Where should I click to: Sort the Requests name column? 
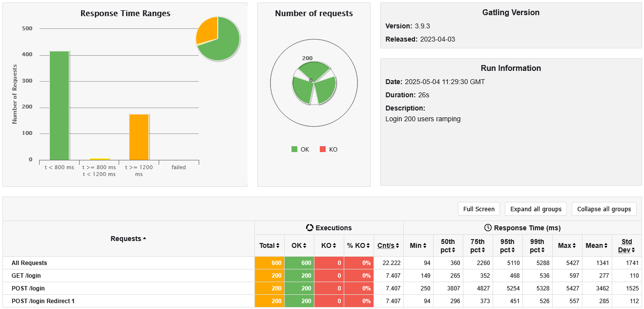pyautogui.click(x=128, y=239)
